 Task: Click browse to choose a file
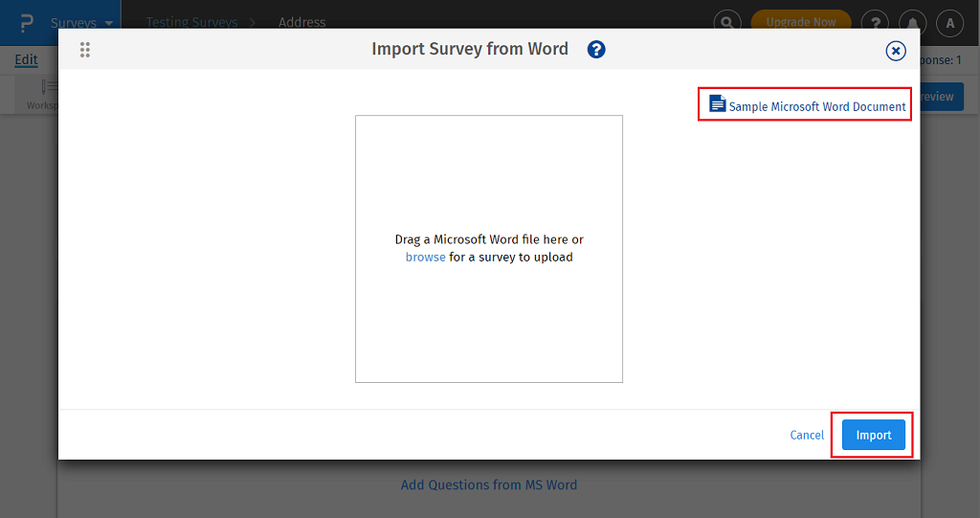tap(425, 258)
